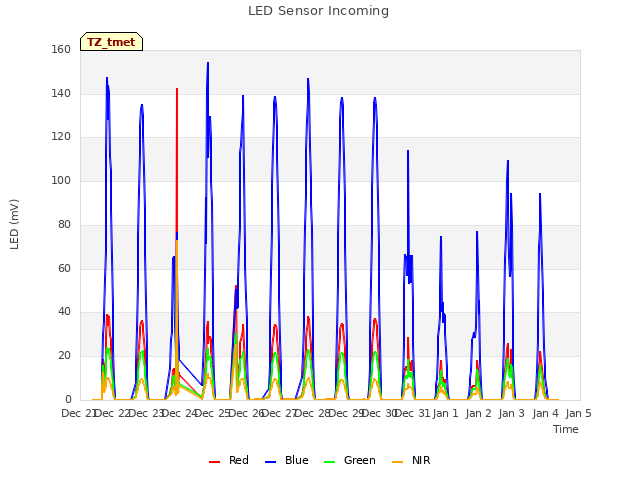Click the highest blue peak on Dec 25
The width and height of the screenshot is (640, 480).
coord(208,64)
